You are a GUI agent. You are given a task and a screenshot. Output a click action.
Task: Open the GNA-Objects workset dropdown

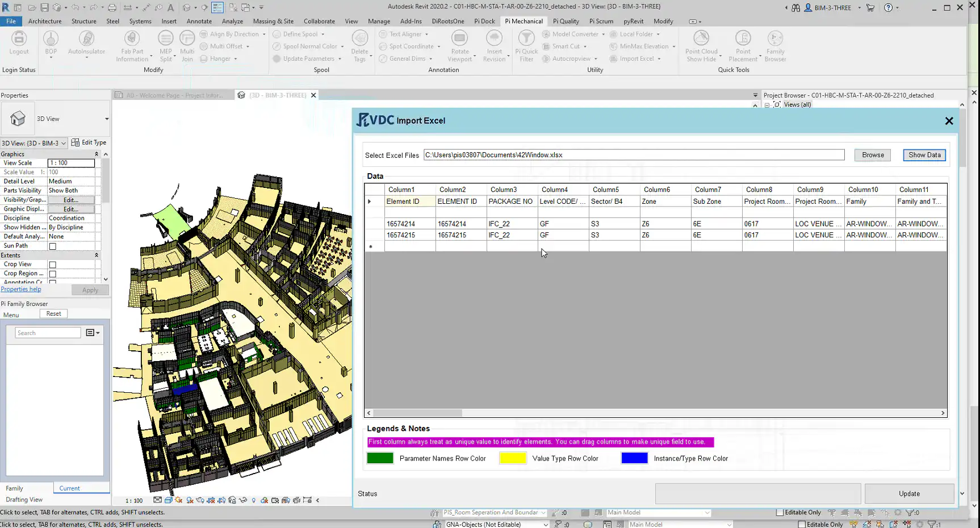tap(546, 525)
